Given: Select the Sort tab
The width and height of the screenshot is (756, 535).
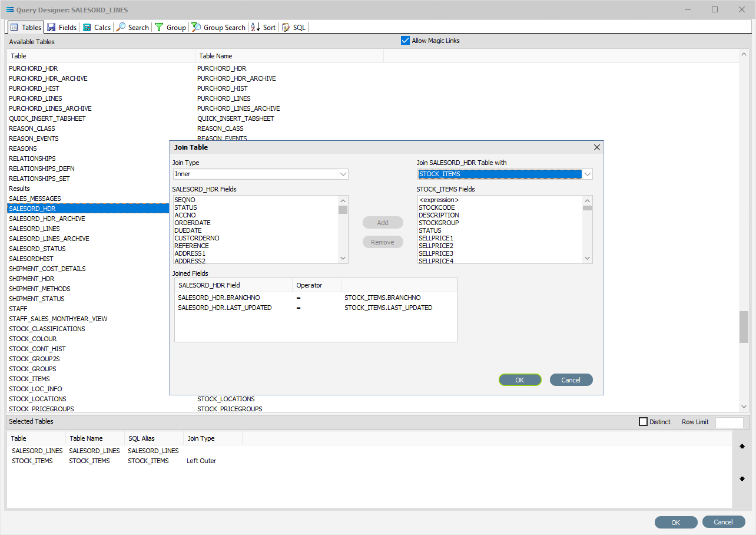Looking at the screenshot, I should click(263, 27).
